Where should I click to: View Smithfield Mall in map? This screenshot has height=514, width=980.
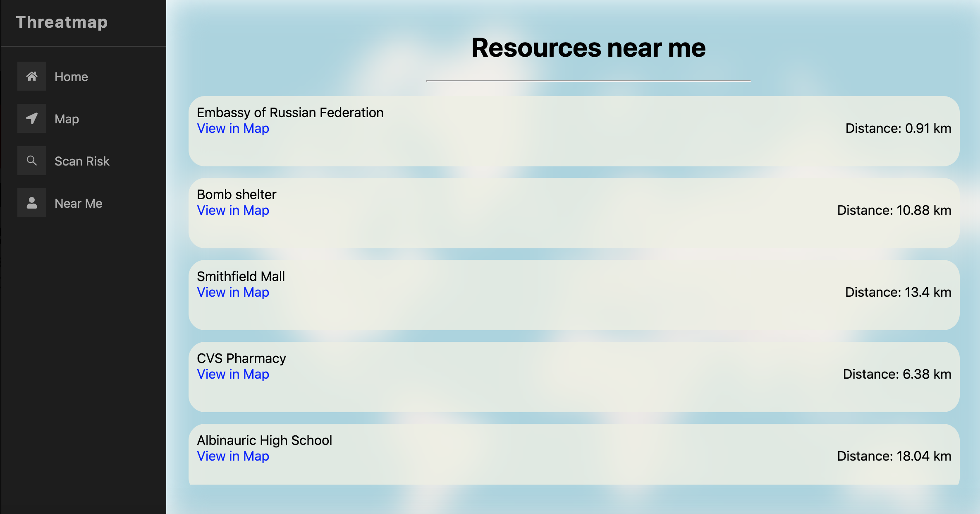233,293
